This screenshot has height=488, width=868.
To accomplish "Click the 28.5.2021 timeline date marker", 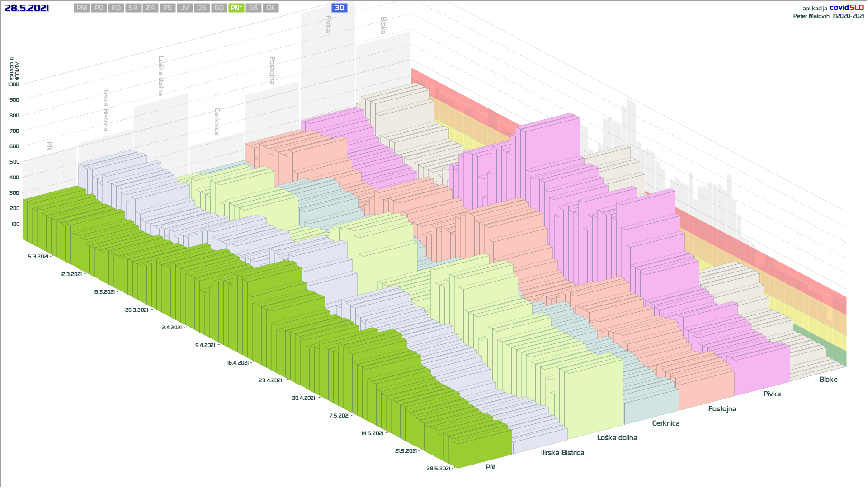I will click(438, 469).
